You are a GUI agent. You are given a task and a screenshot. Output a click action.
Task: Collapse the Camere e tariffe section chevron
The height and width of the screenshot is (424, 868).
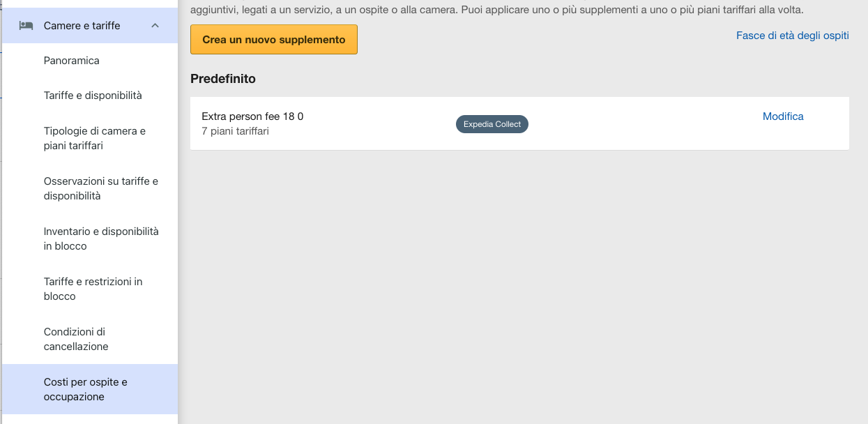tap(155, 26)
